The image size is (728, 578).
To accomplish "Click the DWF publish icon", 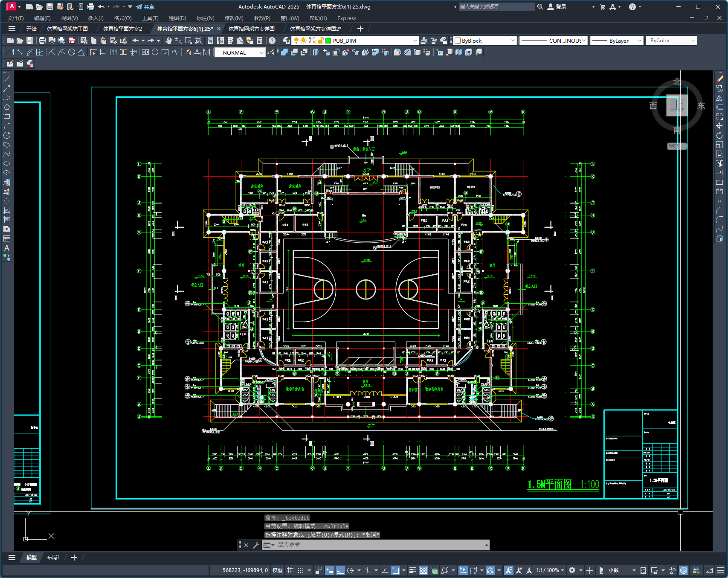I will tap(72, 41).
